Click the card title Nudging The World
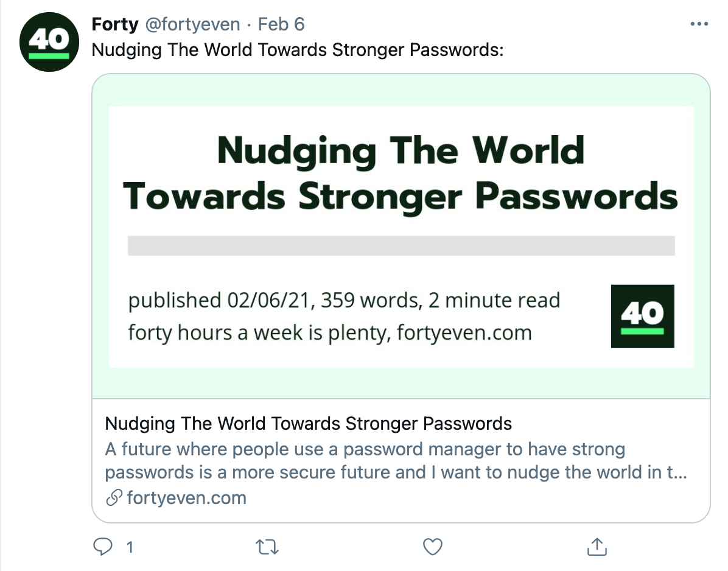The width and height of the screenshot is (728, 571). point(308,423)
